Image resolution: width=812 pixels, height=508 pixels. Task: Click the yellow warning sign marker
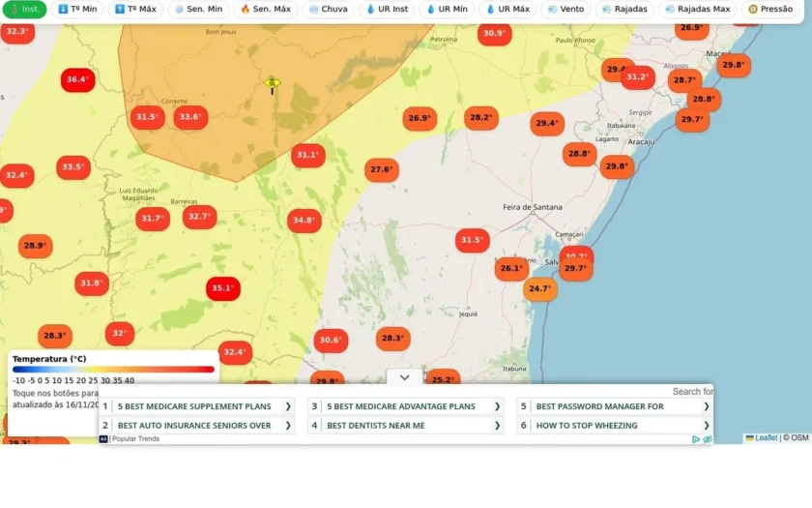pos(272,84)
